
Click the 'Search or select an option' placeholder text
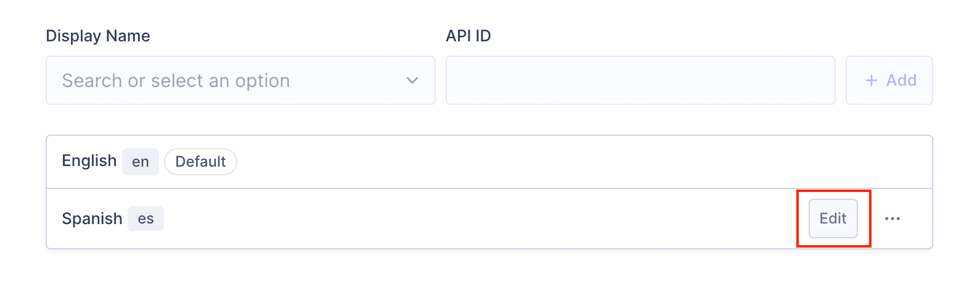(176, 81)
